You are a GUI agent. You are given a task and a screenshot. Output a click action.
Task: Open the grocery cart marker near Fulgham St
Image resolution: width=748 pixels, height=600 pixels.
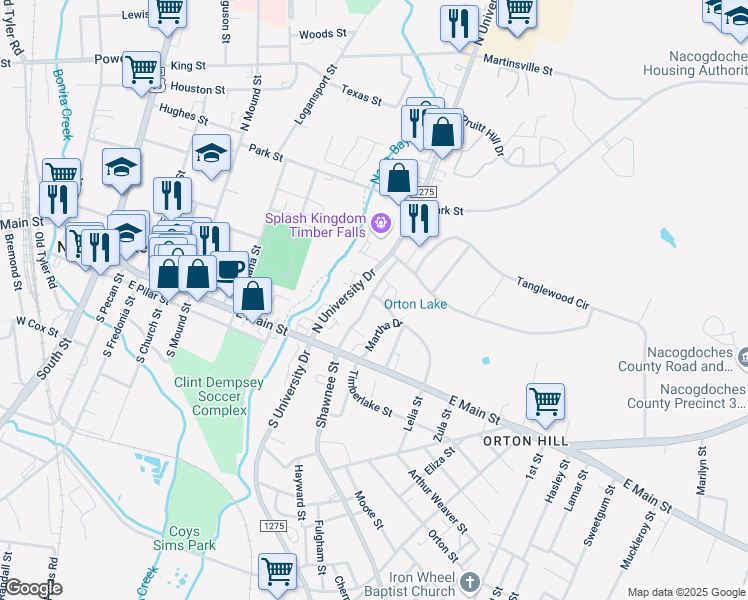278,574
